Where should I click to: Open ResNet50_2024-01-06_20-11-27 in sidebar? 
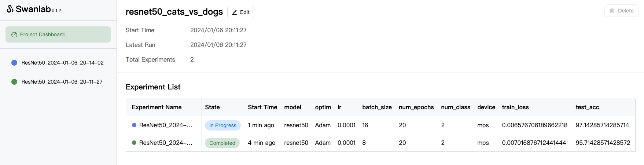pos(62,82)
